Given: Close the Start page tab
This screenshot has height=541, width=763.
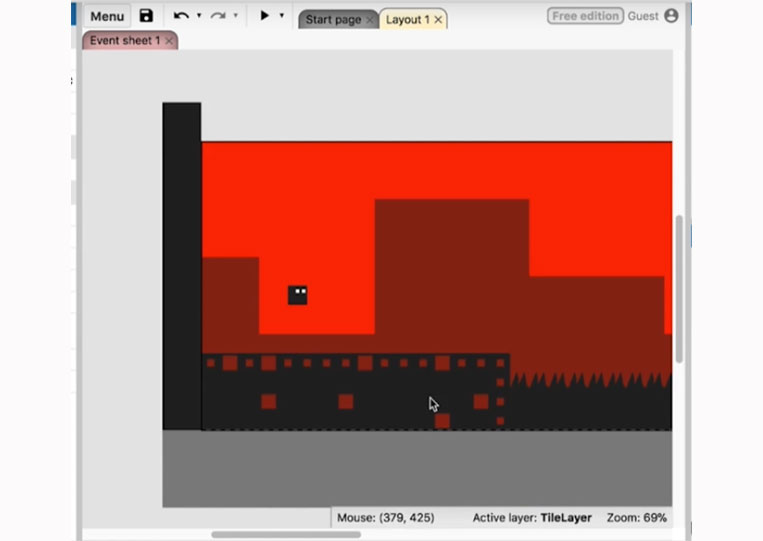Looking at the screenshot, I should (x=369, y=20).
